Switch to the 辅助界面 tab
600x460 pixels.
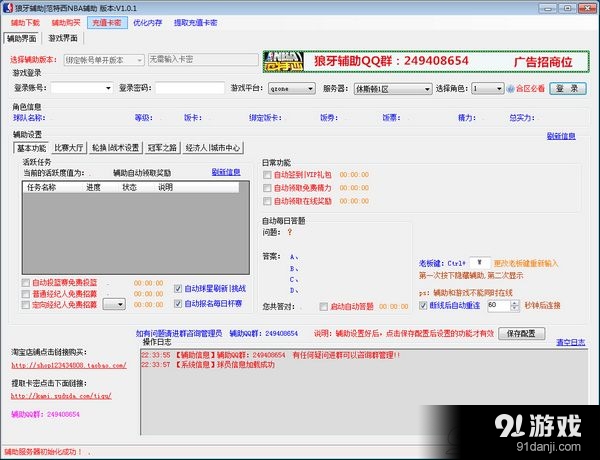tap(22, 38)
